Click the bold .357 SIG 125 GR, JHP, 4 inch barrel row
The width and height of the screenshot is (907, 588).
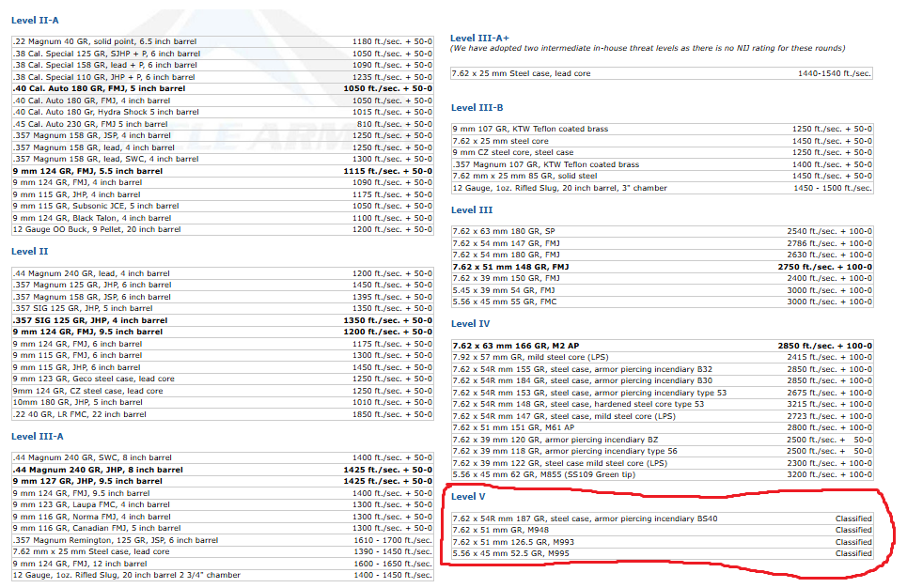tap(223, 320)
